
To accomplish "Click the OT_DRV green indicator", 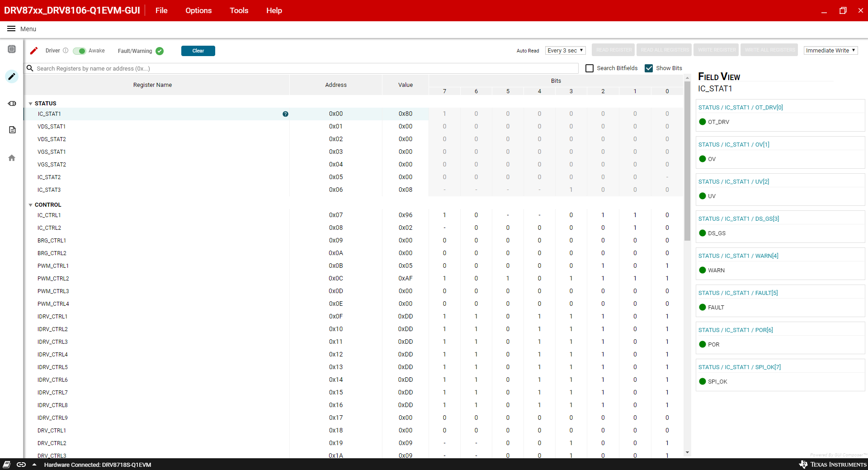I will pos(703,122).
